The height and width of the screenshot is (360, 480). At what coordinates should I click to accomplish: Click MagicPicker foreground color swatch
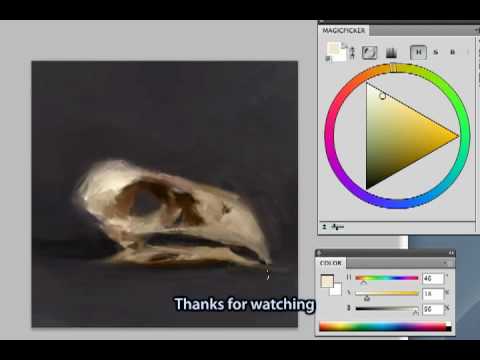tap(333, 48)
